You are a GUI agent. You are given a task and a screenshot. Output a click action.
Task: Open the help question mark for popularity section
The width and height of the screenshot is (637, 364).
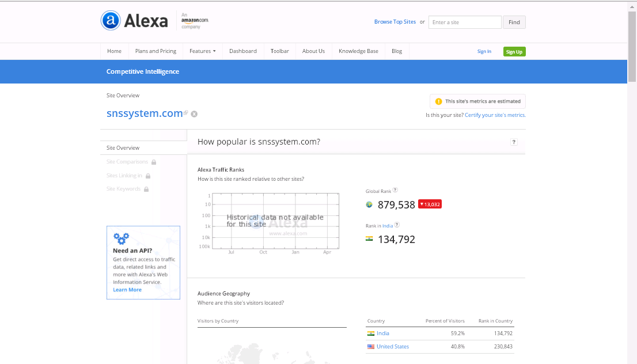514,142
